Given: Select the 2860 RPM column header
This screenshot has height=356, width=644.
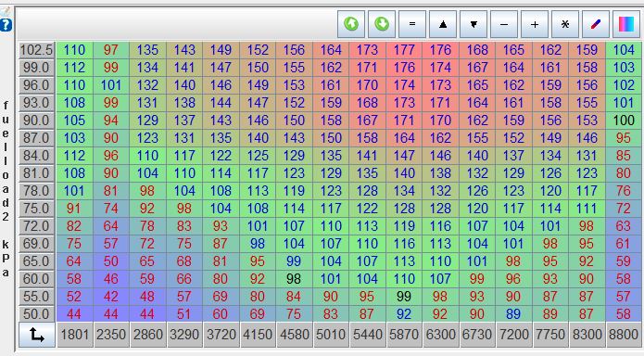Looking at the screenshot, I should [148, 335].
